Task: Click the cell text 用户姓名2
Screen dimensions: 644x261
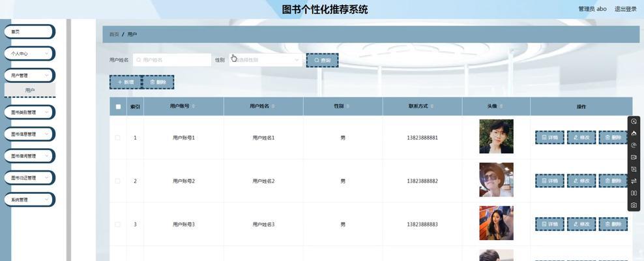Action: (263, 181)
